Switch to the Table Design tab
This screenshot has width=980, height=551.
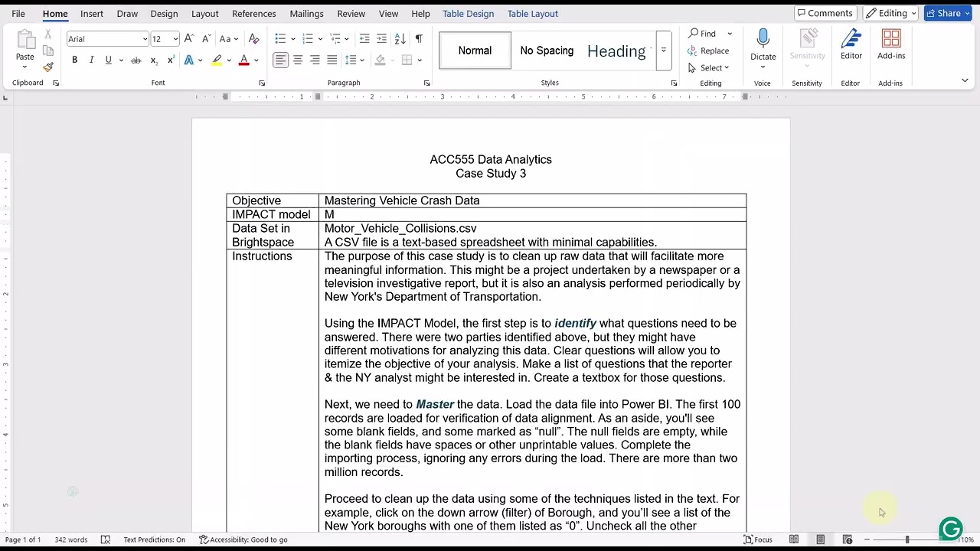(x=468, y=14)
